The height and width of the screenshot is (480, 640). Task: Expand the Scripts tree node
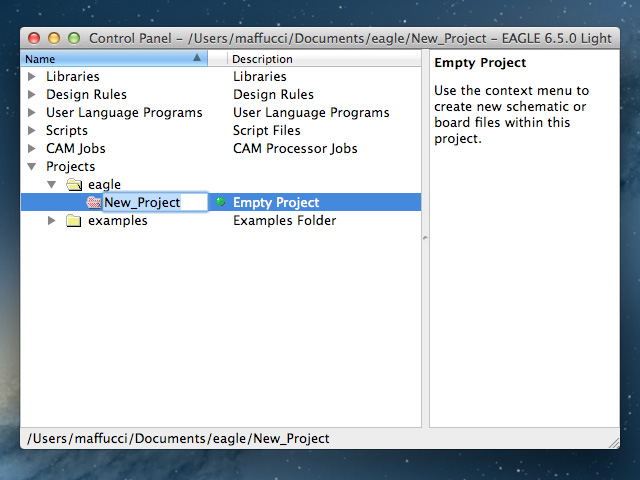point(32,131)
